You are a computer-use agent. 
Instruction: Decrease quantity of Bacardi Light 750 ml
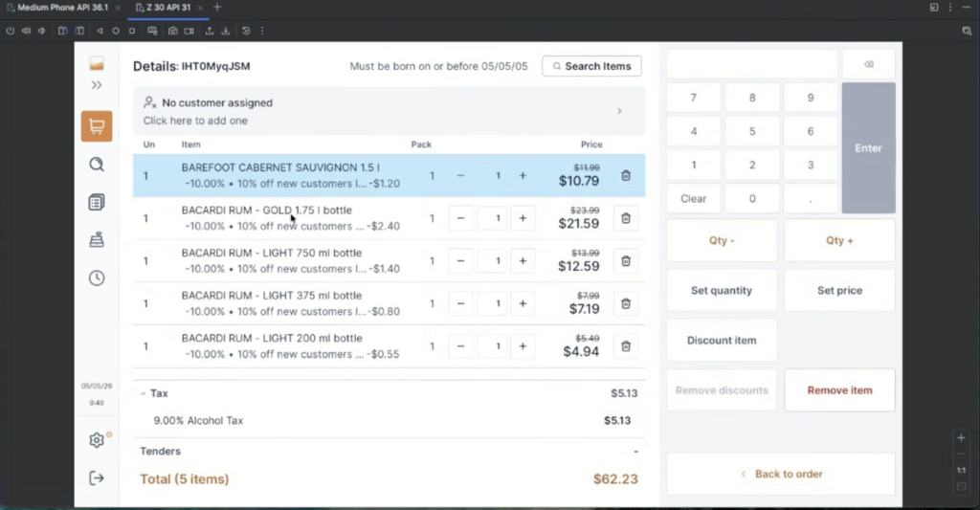click(460, 260)
